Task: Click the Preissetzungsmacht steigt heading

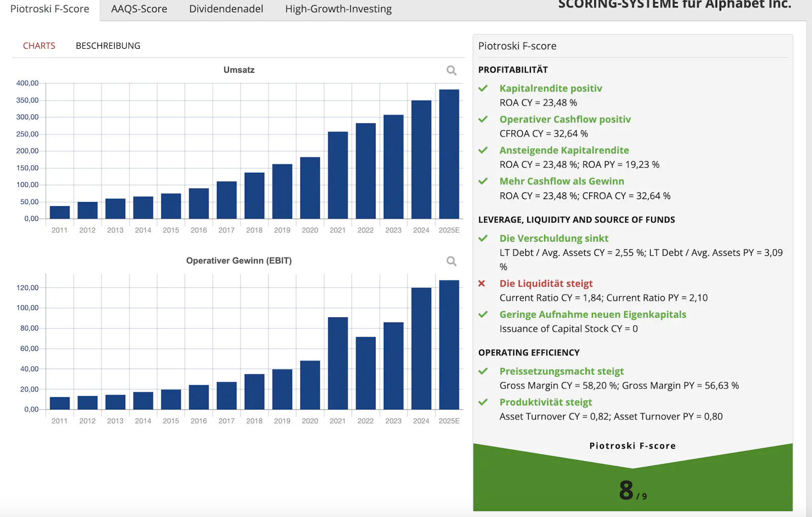Action: point(562,371)
